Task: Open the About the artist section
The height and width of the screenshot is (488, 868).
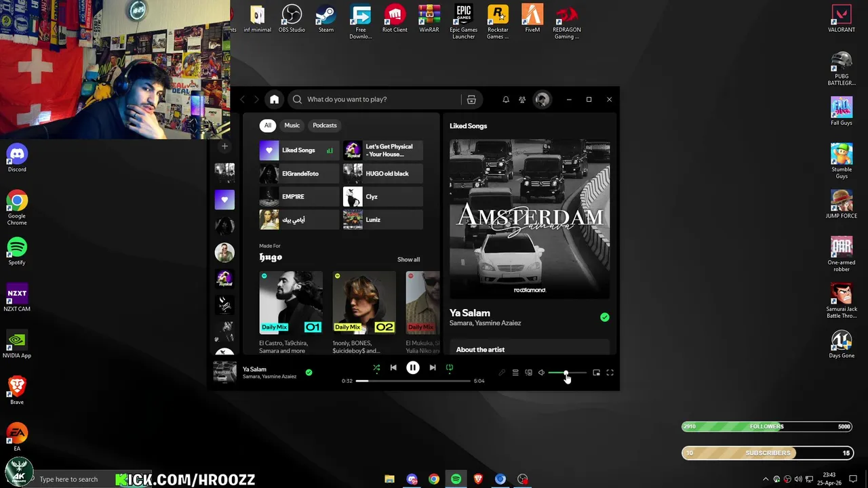Action: 530,348
